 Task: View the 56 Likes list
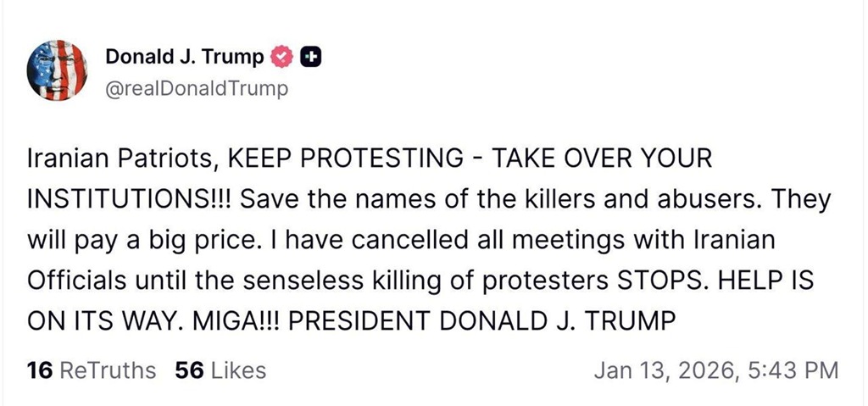click(x=220, y=370)
